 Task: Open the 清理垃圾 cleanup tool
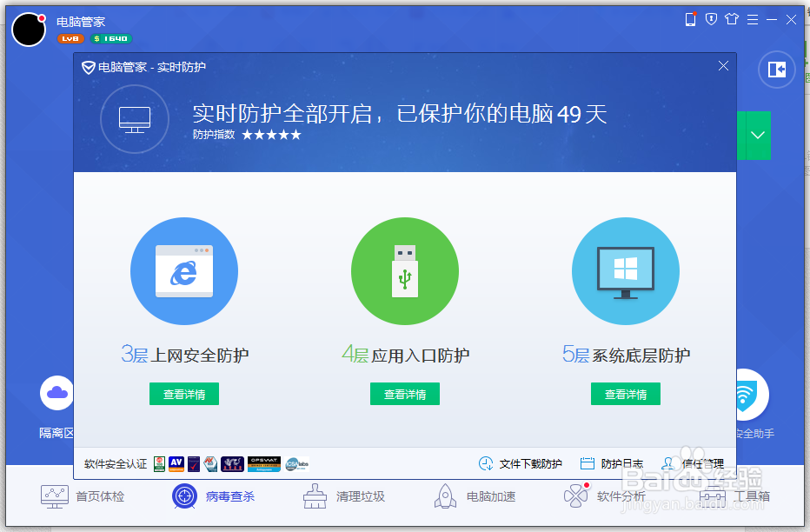pyautogui.click(x=313, y=495)
